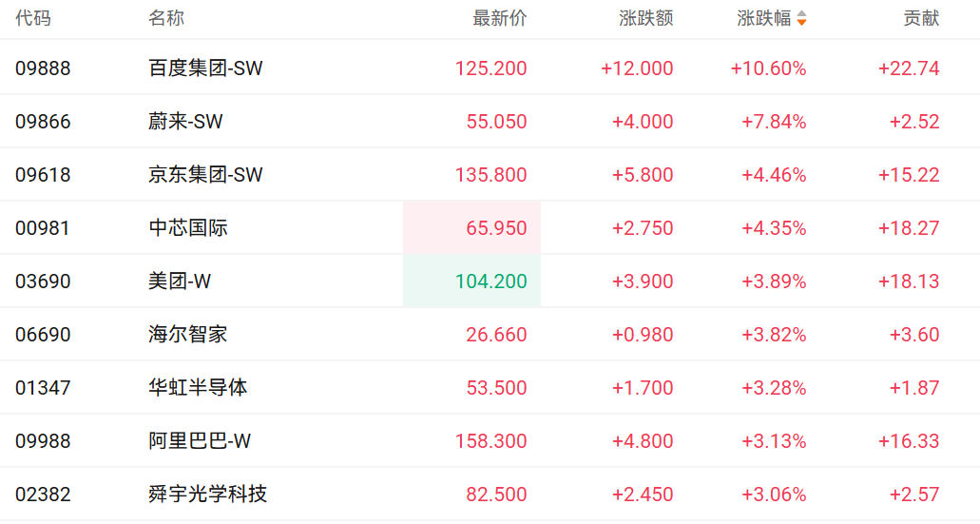The image size is (980, 524).
Task: Click the 最新价 column header
Action: pyautogui.click(x=499, y=18)
